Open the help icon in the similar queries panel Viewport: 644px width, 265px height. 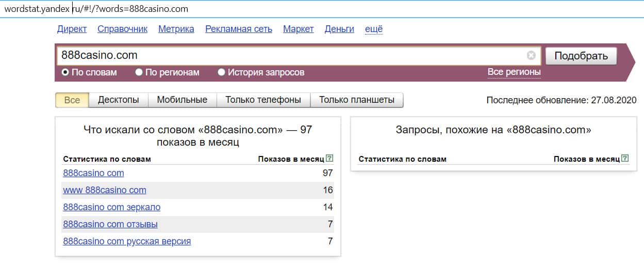(625, 159)
